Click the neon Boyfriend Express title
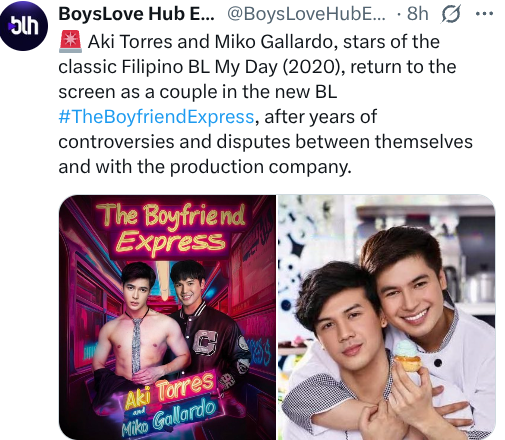 click(x=170, y=229)
